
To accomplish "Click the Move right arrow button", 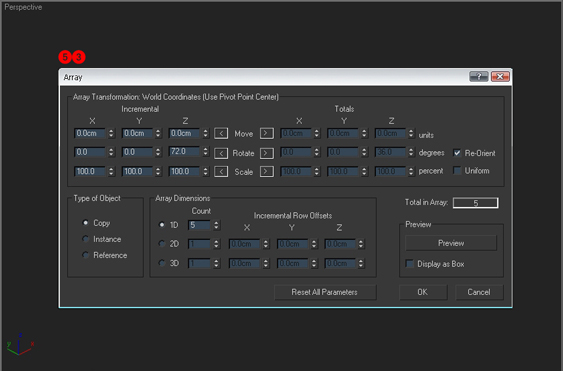I will [x=266, y=133].
